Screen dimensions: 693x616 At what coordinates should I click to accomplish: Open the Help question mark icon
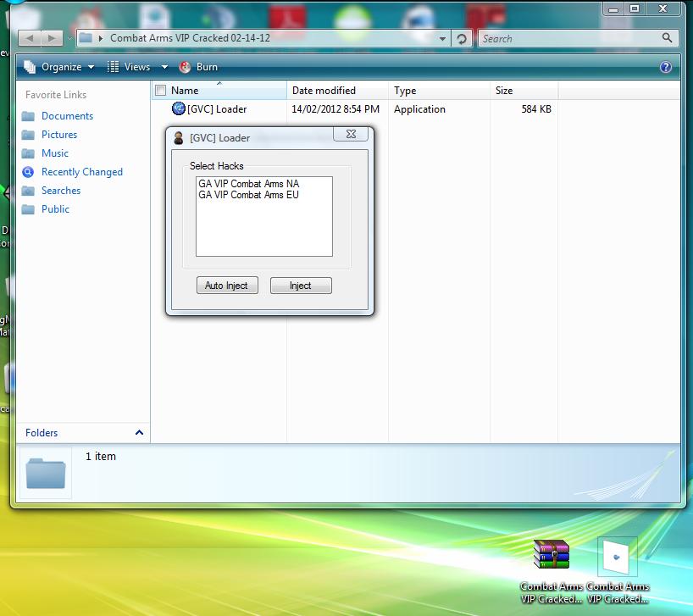pyautogui.click(x=666, y=67)
